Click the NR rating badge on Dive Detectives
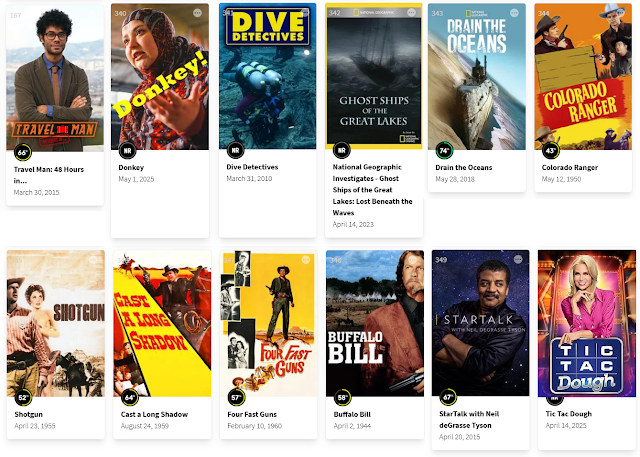The width and height of the screenshot is (640, 457). point(236,150)
